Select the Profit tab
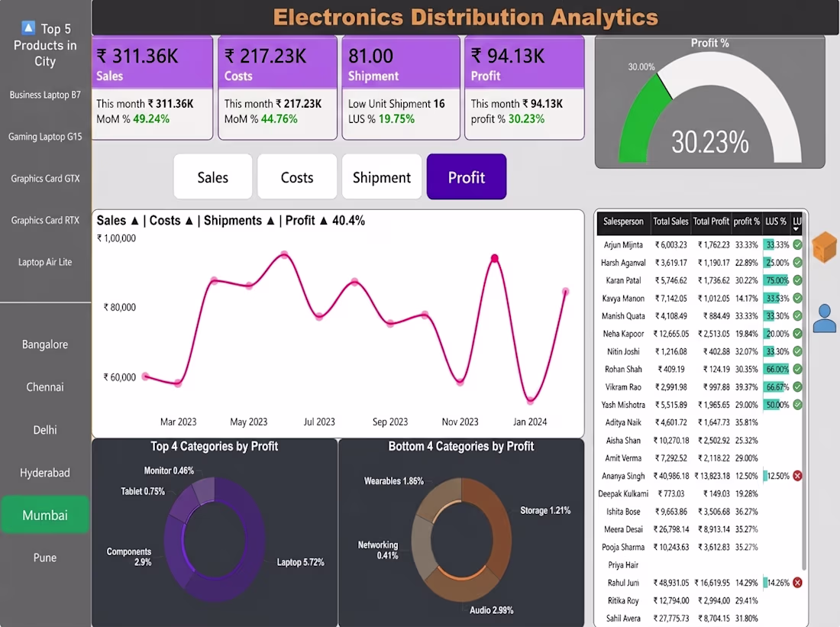Image resolution: width=840 pixels, height=627 pixels. click(467, 177)
